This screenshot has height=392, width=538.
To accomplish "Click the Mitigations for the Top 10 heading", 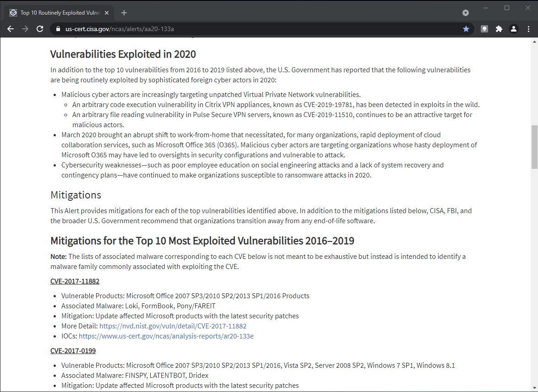I will tap(202, 241).
